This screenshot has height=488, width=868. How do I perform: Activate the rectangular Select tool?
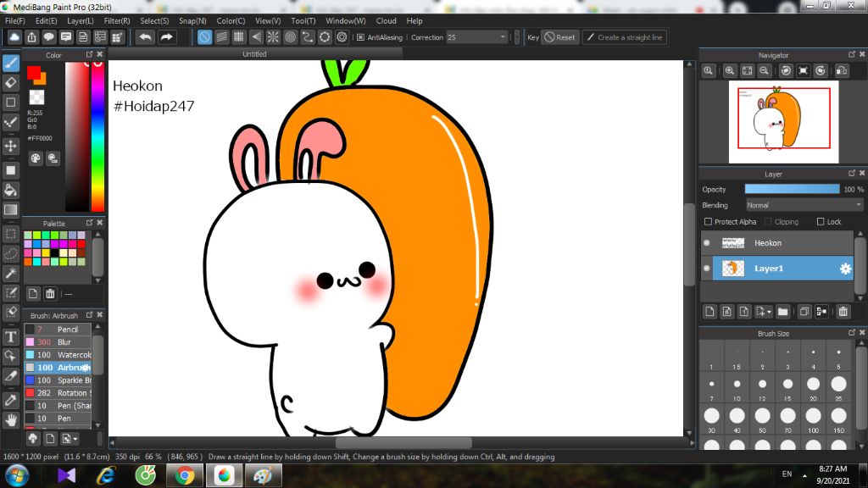pyautogui.click(x=11, y=234)
